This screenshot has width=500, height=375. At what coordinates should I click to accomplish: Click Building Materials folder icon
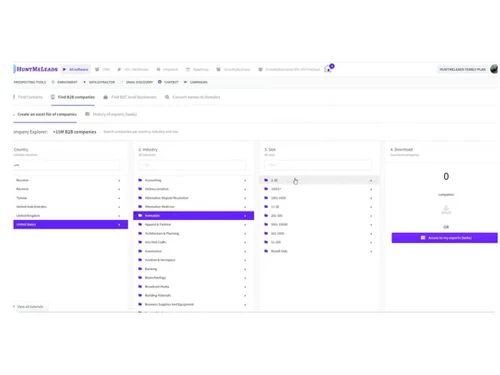point(140,295)
